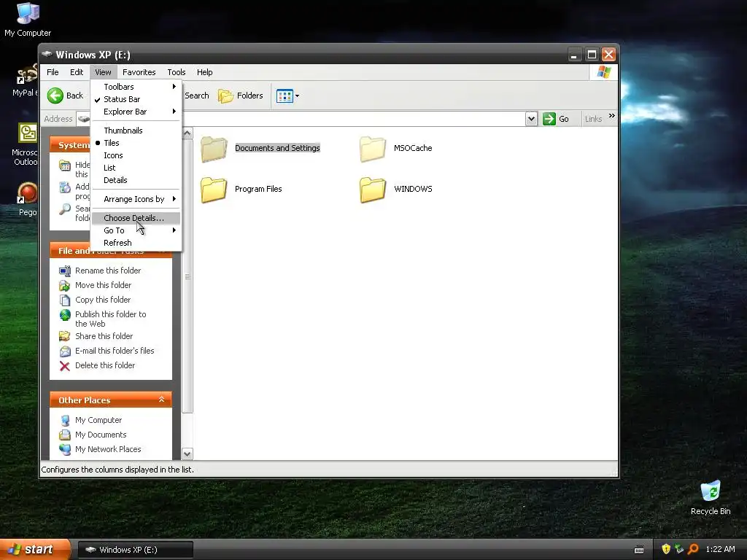Click the green Go arrow button
Image resolution: width=747 pixels, height=560 pixels.
549,119
